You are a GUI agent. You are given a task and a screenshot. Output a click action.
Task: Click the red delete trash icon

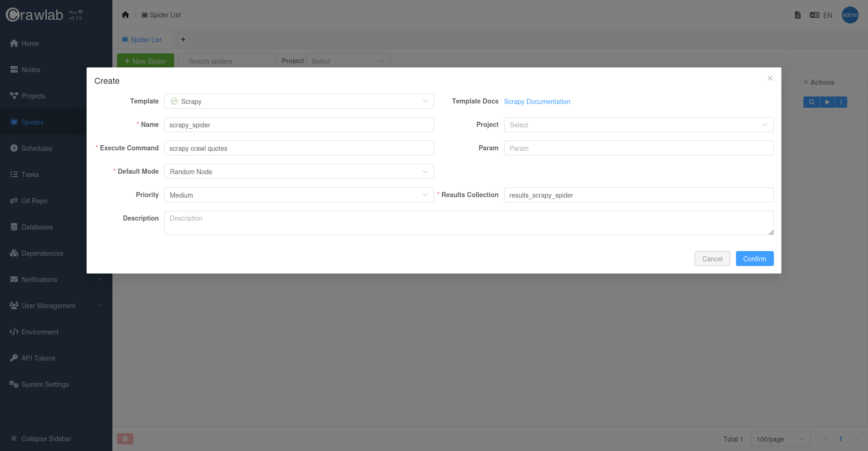125,439
